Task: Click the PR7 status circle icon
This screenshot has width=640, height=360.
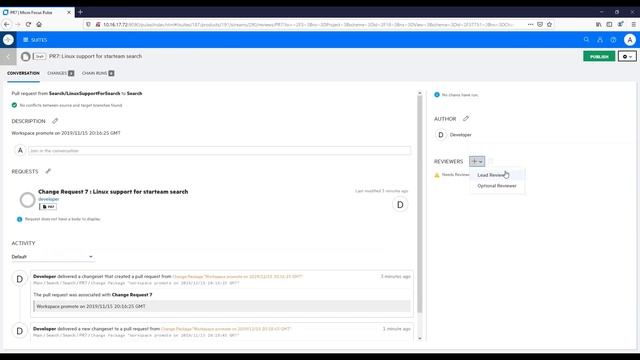Action: coord(25,56)
